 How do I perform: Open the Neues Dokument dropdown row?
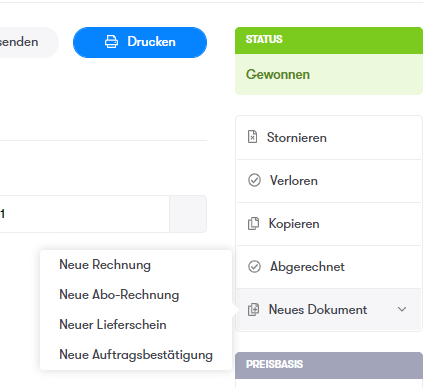coord(329,310)
